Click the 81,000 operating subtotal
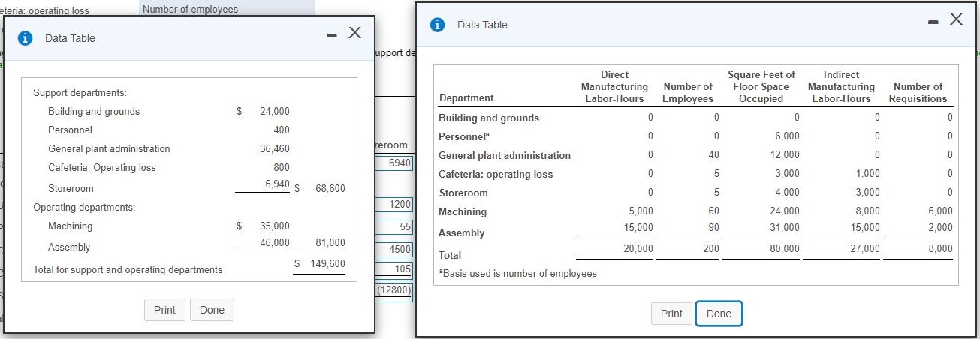Viewport: 980px width, 339px height. [x=330, y=242]
